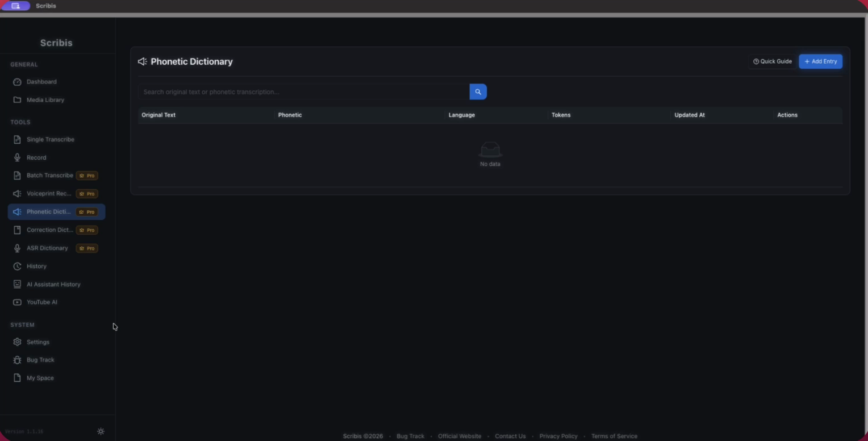Click the Voiceprint Recognition speaker icon

[17, 194]
